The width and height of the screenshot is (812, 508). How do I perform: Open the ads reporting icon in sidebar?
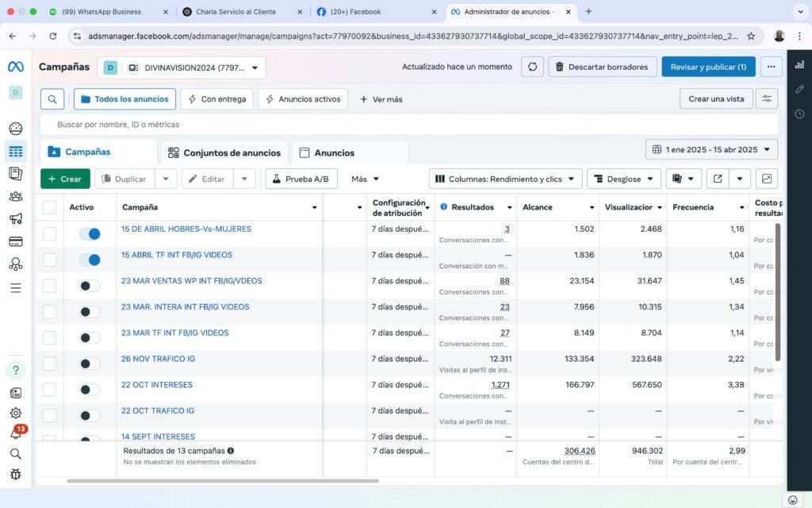point(16,174)
